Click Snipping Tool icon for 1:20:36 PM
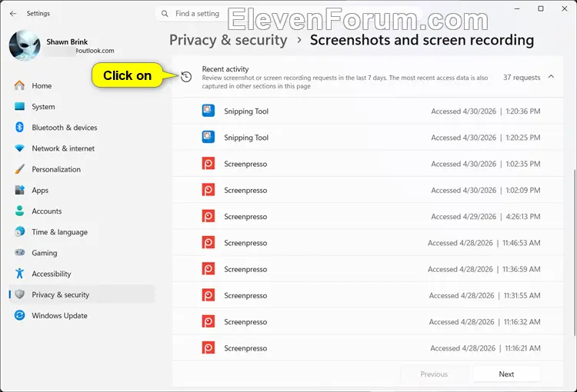 208,111
